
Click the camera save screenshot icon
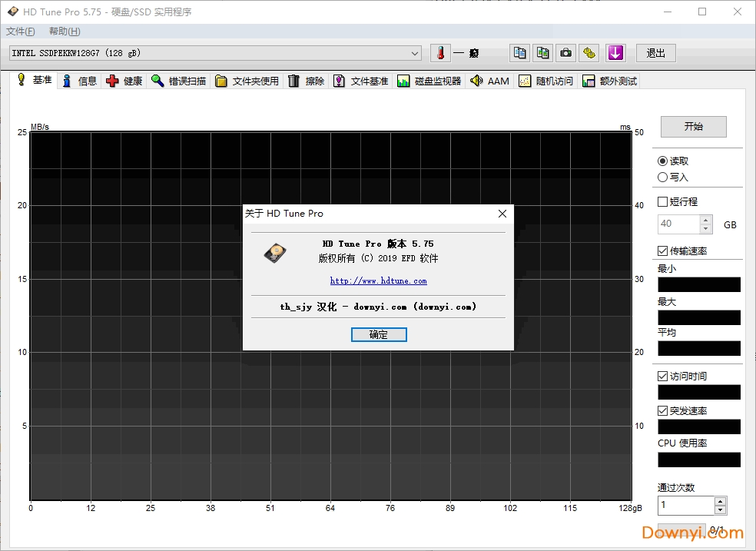(565, 53)
